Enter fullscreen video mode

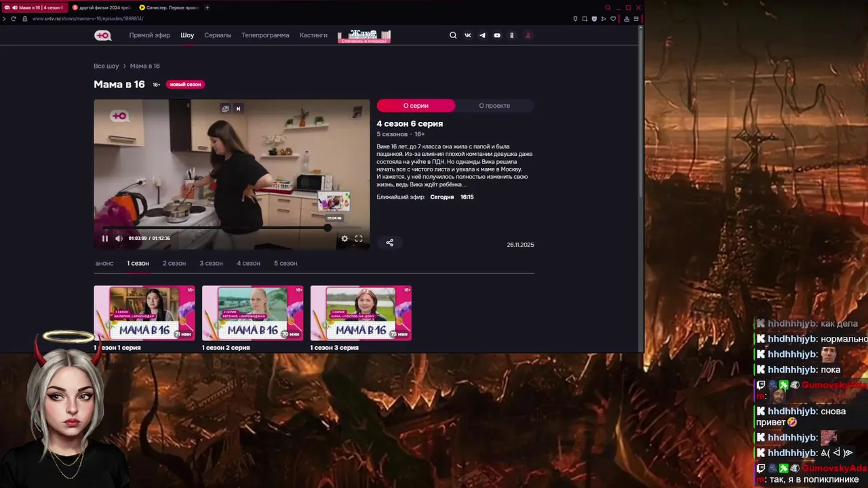click(359, 239)
